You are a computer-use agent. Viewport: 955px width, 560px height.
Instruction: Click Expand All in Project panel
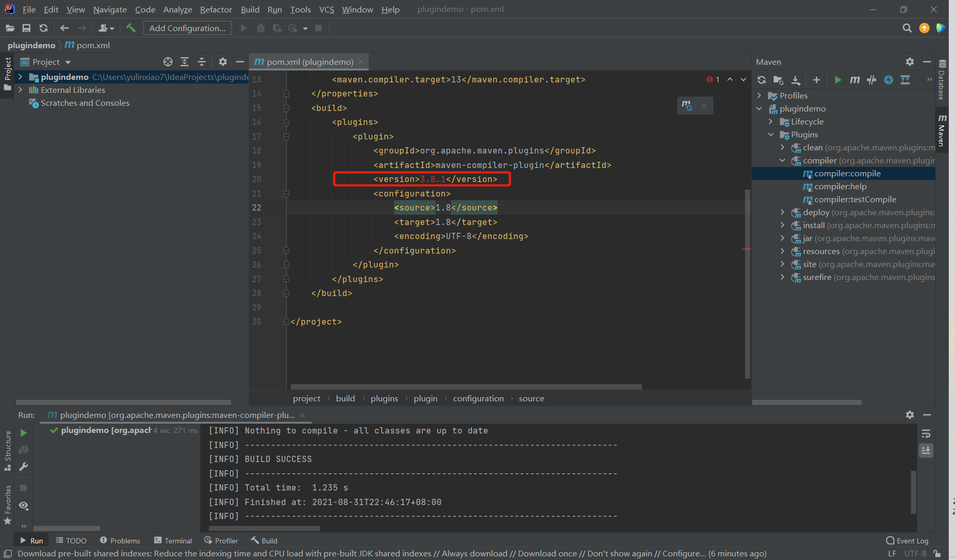tap(185, 62)
